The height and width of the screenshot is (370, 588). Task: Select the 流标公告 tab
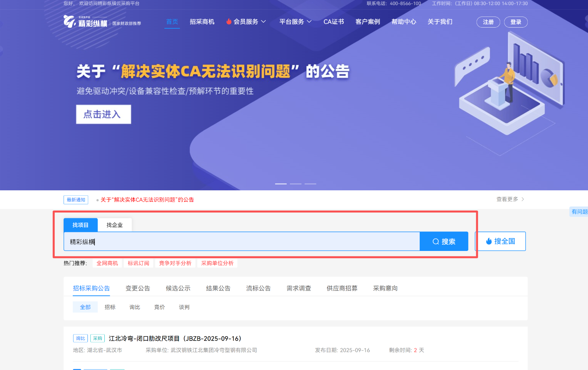point(259,288)
